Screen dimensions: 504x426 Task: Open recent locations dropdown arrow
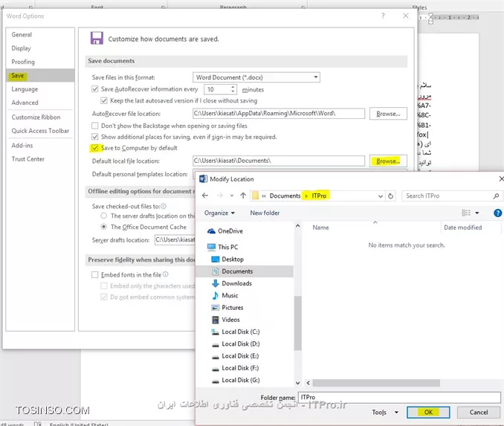(231, 196)
